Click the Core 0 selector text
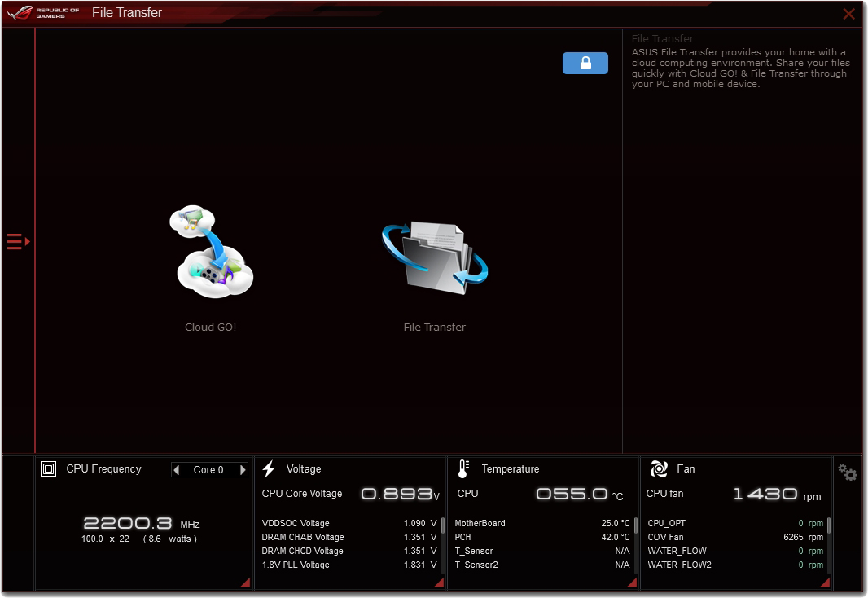Screen dimensions: 868x598 [x=208, y=470]
